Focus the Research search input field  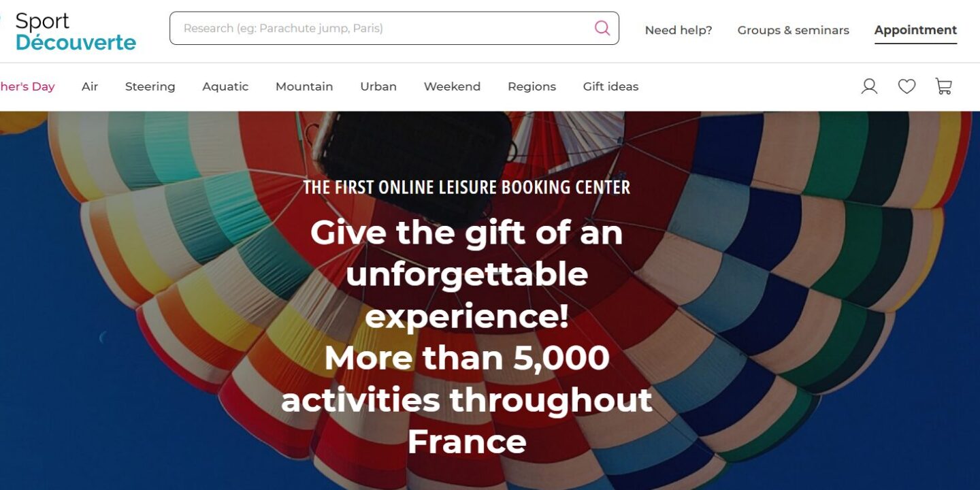394,28
